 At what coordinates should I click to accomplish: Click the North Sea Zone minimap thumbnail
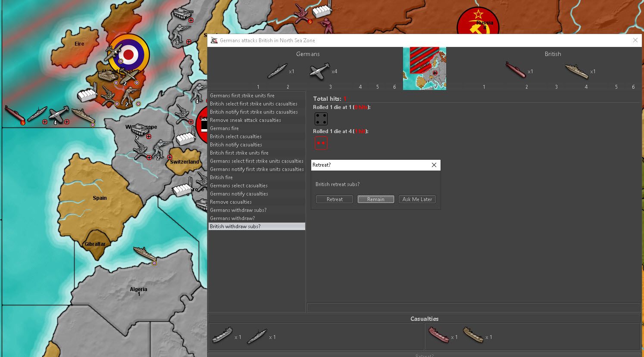[x=425, y=68]
